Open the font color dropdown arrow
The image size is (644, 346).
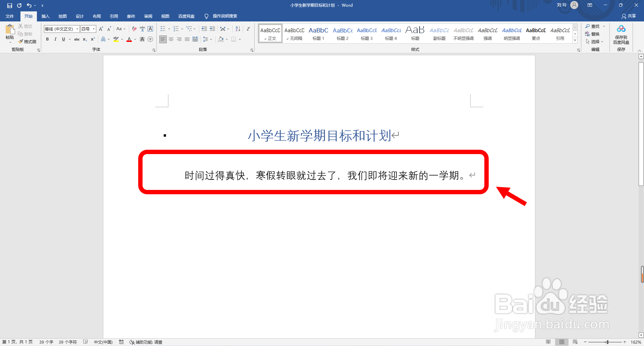[x=135, y=39]
